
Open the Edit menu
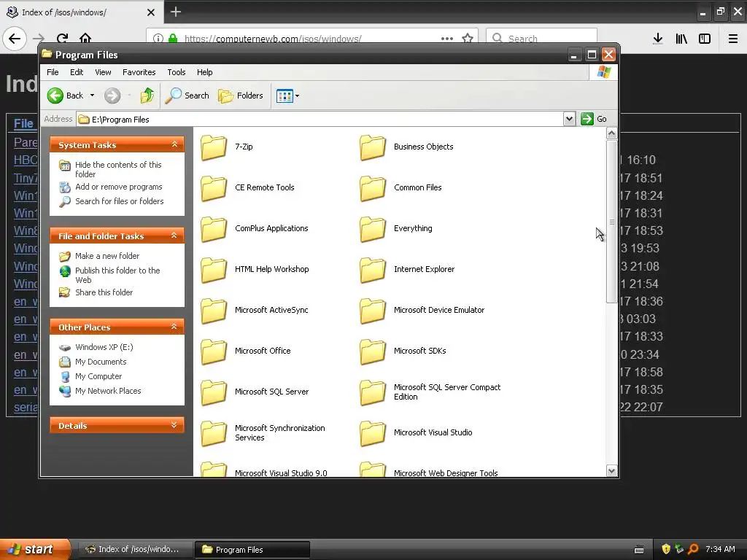[x=77, y=72]
